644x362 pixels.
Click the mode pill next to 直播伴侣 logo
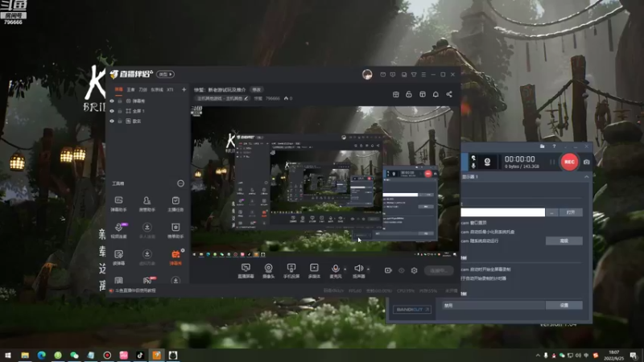(165, 74)
